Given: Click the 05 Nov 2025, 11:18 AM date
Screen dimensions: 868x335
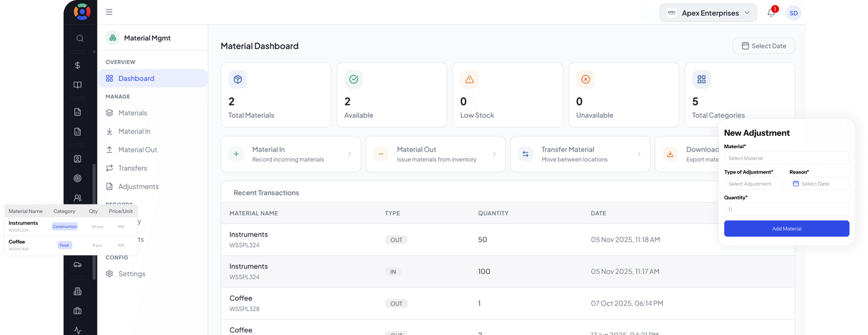Looking at the screenshot, I should (x=625, y=240).
